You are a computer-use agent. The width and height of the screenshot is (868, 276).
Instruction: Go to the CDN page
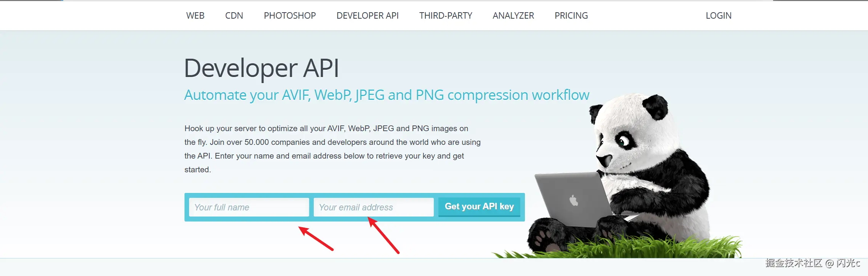(x=234, y=16)
